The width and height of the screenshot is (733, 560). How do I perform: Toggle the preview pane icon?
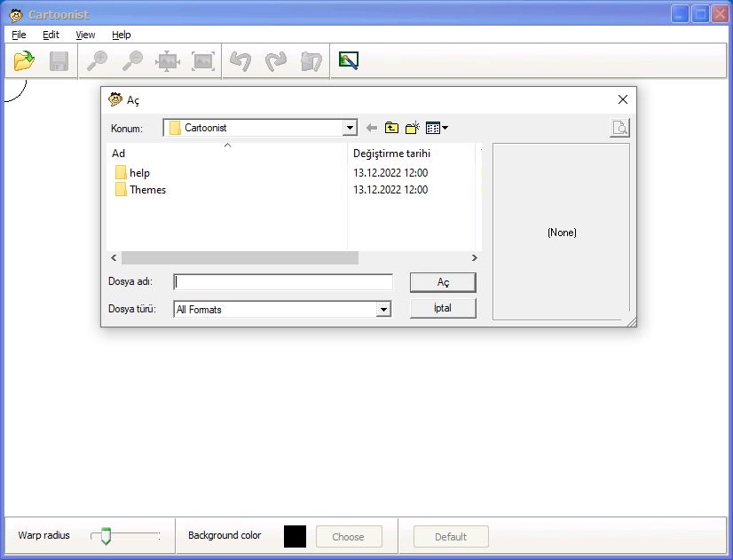coord(619,128)
